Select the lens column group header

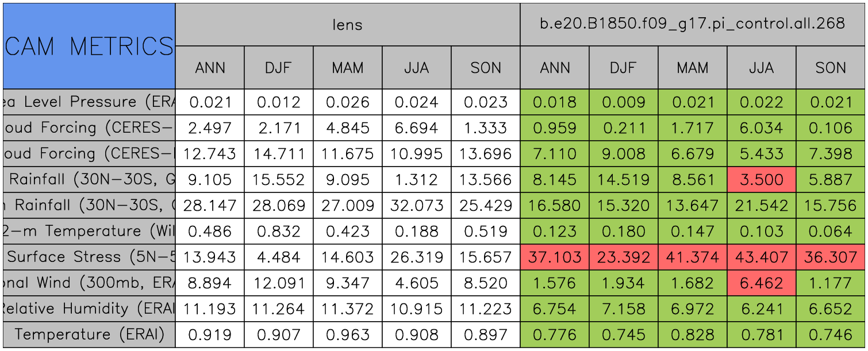pos(347,24)
